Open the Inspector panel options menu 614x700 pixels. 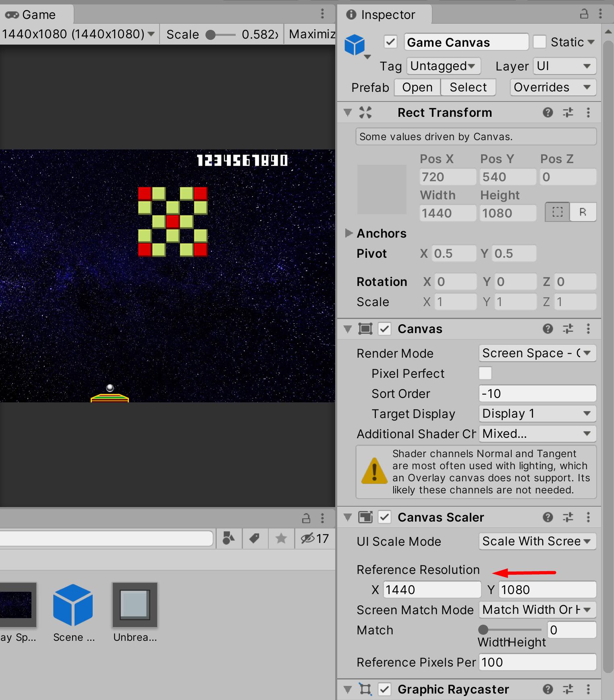(600, 14)
